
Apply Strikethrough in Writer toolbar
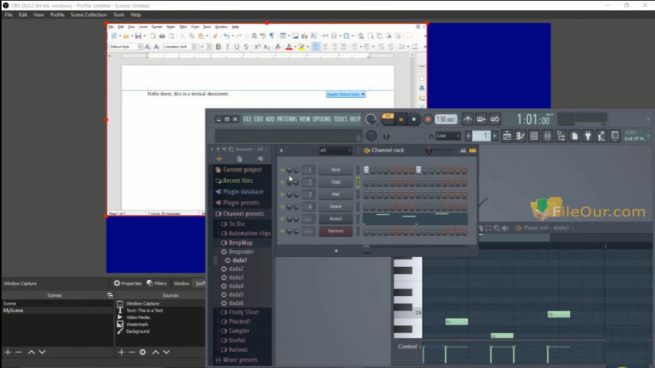[x=246, y=47]
